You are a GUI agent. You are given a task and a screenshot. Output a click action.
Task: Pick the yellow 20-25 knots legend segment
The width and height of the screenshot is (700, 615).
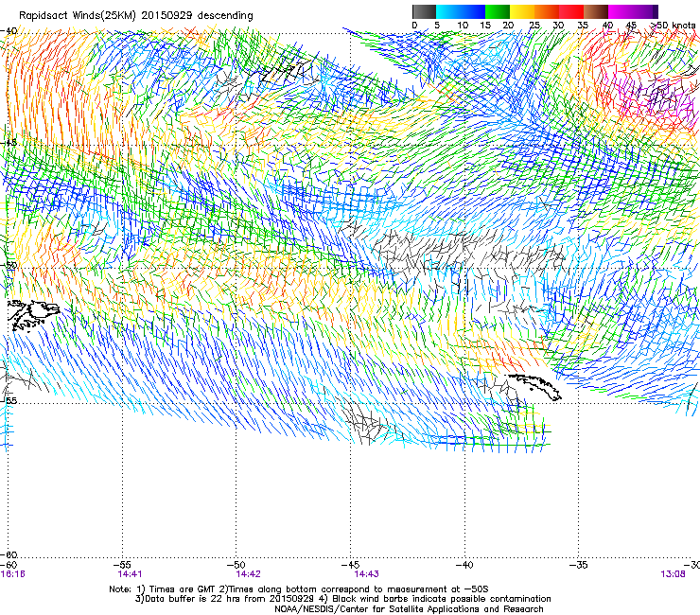(x=522, y=11)
